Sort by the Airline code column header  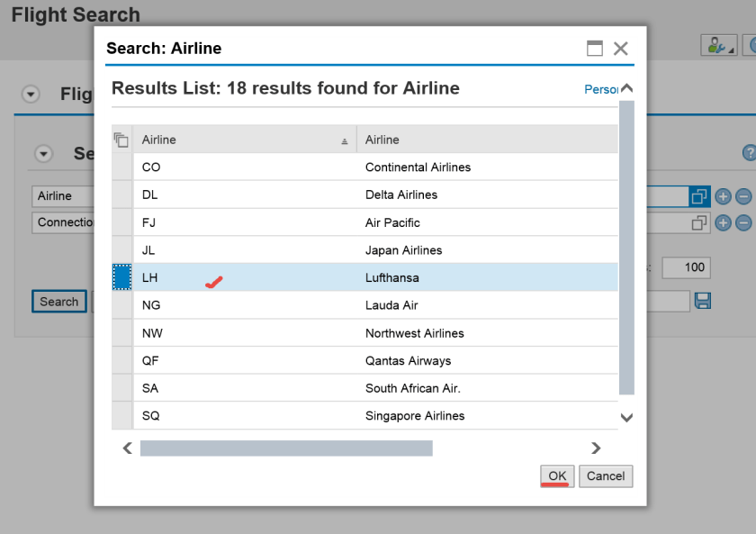(x=243, y=140)
